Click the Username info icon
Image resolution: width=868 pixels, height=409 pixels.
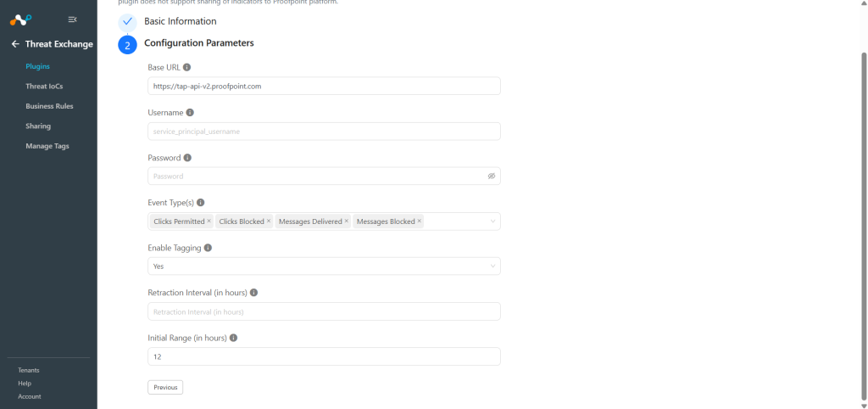(190, 113)
